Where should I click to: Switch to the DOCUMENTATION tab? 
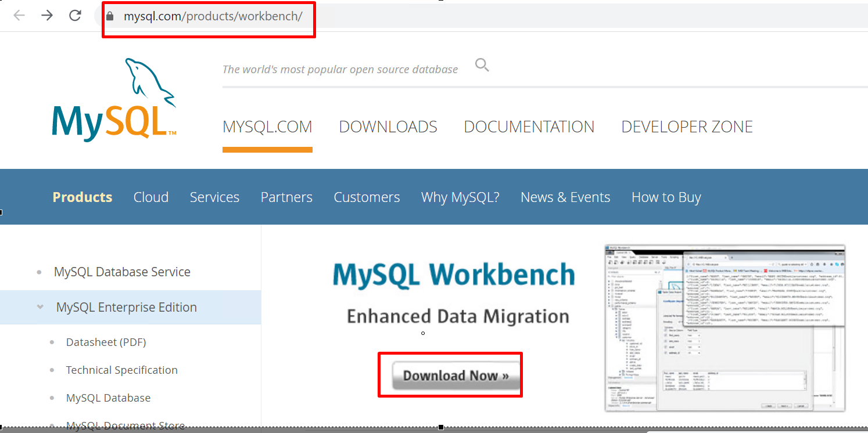point(529,127)
